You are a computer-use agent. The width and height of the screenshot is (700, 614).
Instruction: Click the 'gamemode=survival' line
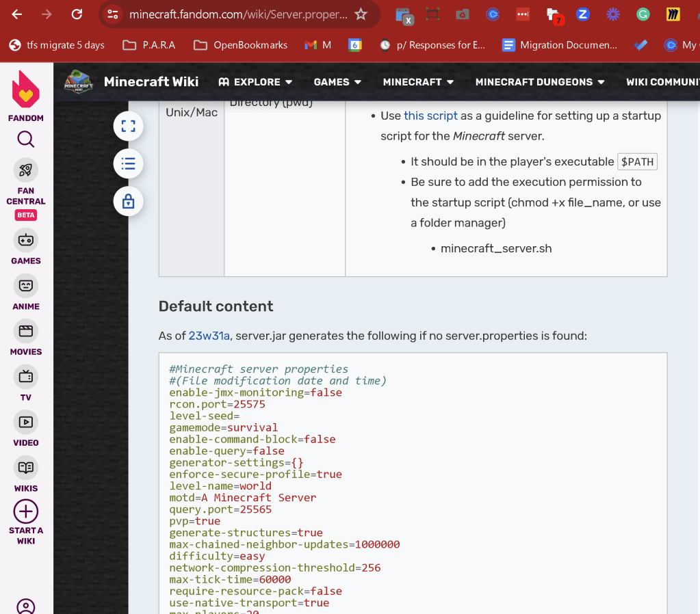point(223,427)
